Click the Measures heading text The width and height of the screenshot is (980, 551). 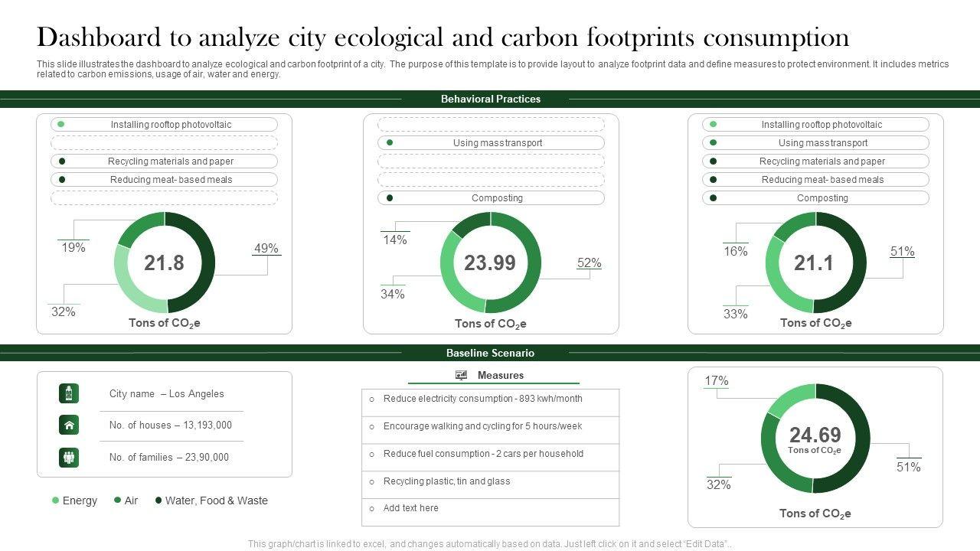501,375
